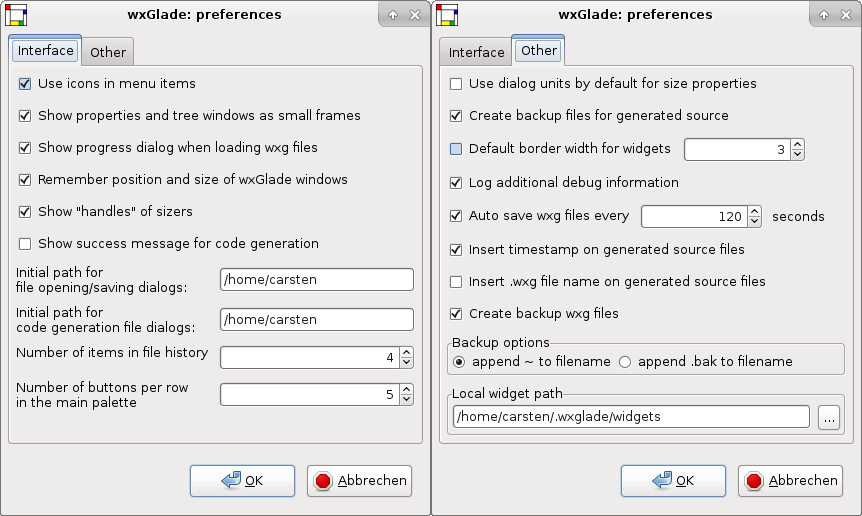Decrease auto save seconds value
The height and width of the screenshot is (516, 862).
point(755,221)
